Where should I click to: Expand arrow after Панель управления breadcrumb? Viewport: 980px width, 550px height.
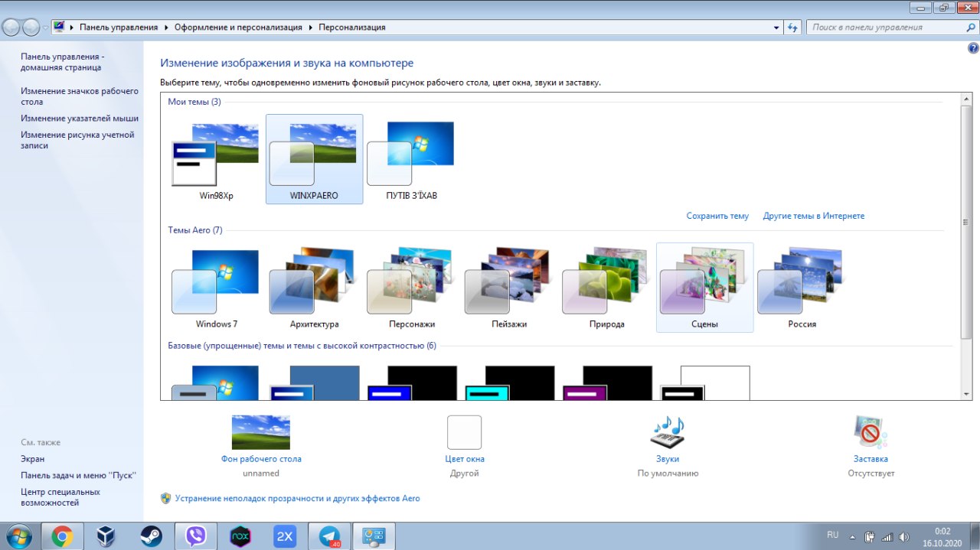[x=165, y=27]
